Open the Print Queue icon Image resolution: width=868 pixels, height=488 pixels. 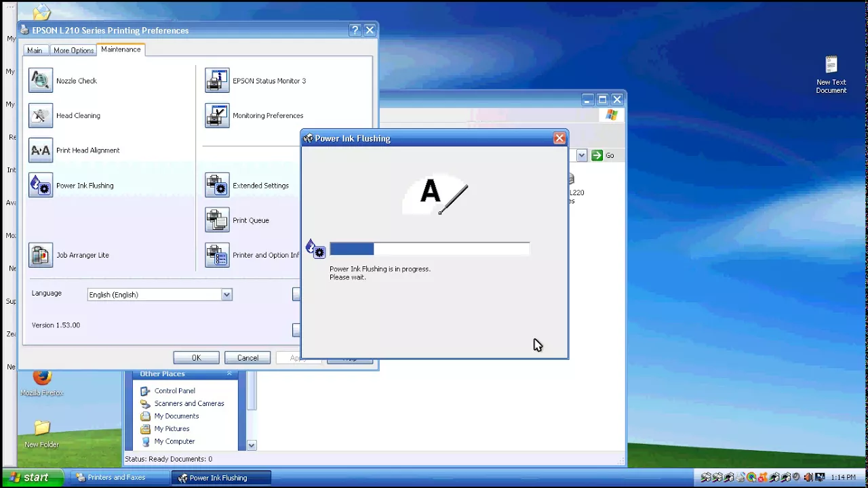point(217,220)
